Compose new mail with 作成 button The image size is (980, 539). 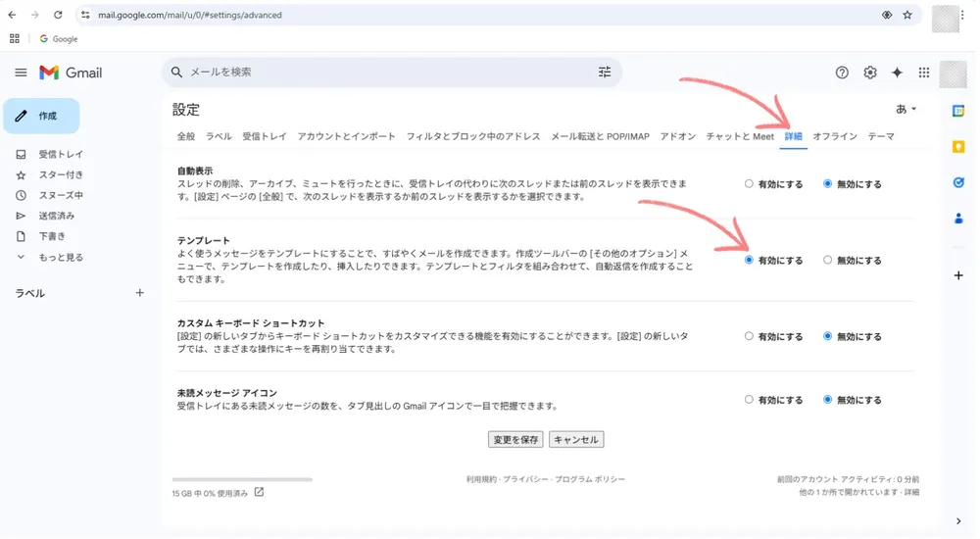click(x=42, y=116)
